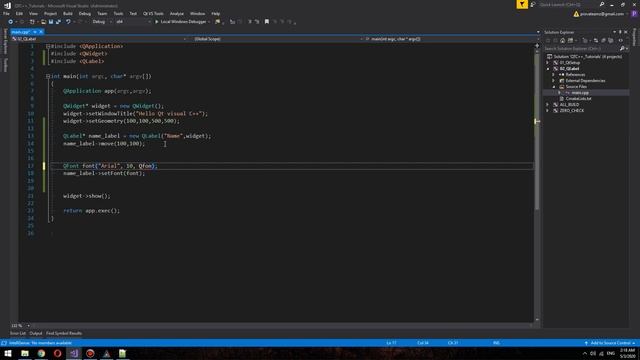Screen dimensions: 640x360
Task: Click the Save toolbar icon
Action: point(51,22)
